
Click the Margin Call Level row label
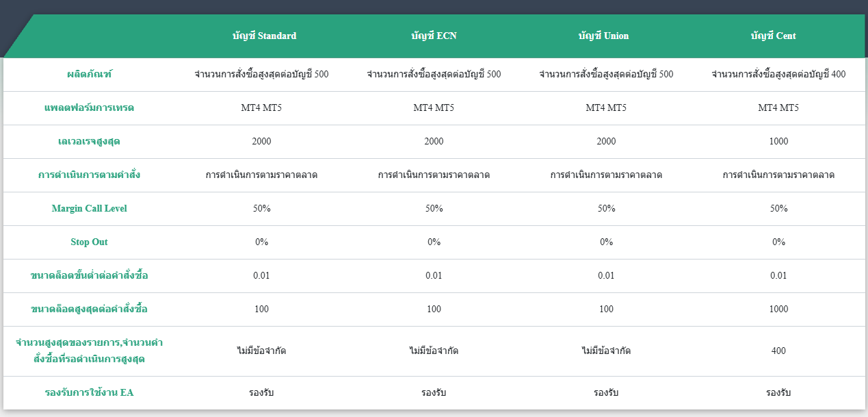click(89, 208)
